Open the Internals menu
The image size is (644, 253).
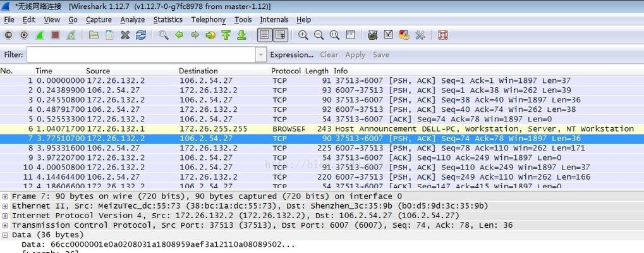click(274, 20)
